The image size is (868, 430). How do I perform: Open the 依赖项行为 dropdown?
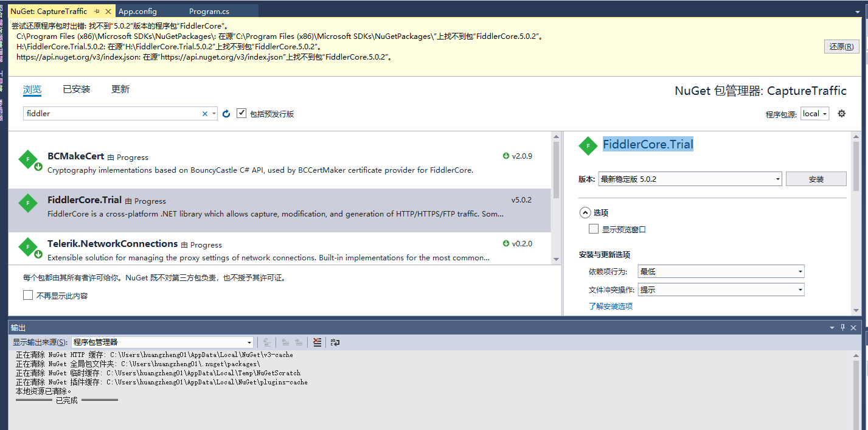721,272
